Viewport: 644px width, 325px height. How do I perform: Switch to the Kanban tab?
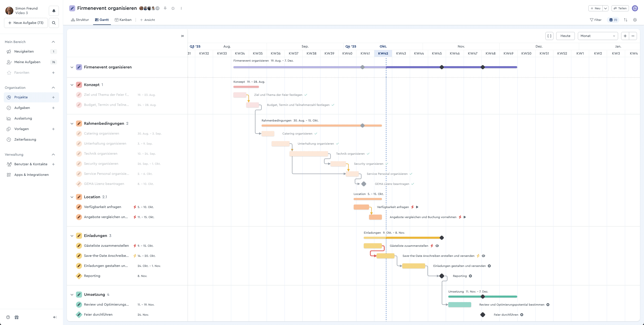point(123,20)
